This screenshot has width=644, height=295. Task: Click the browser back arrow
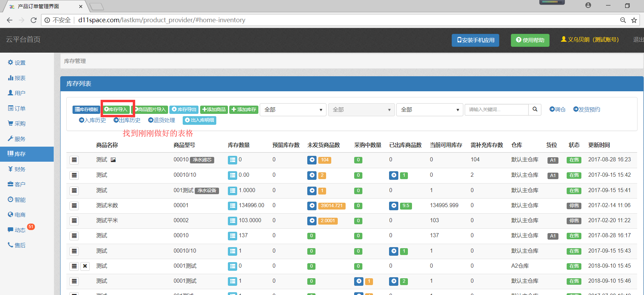(10, 20)
